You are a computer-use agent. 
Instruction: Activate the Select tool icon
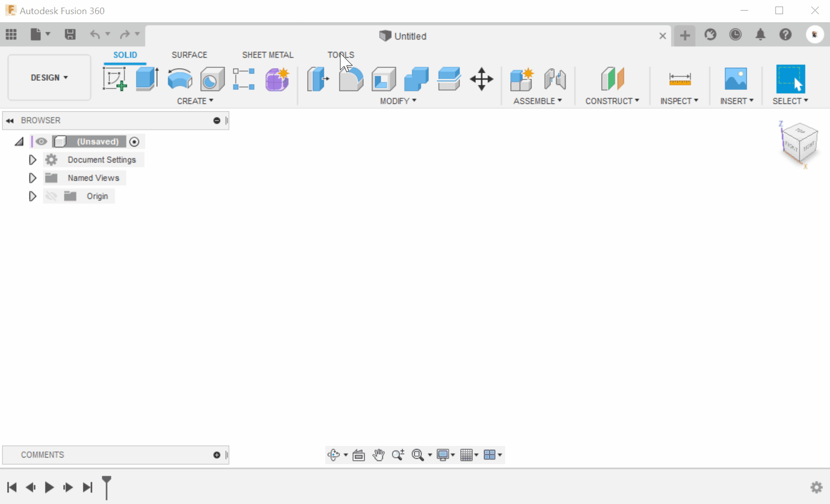pyautogui.click(x=791, y=79)
